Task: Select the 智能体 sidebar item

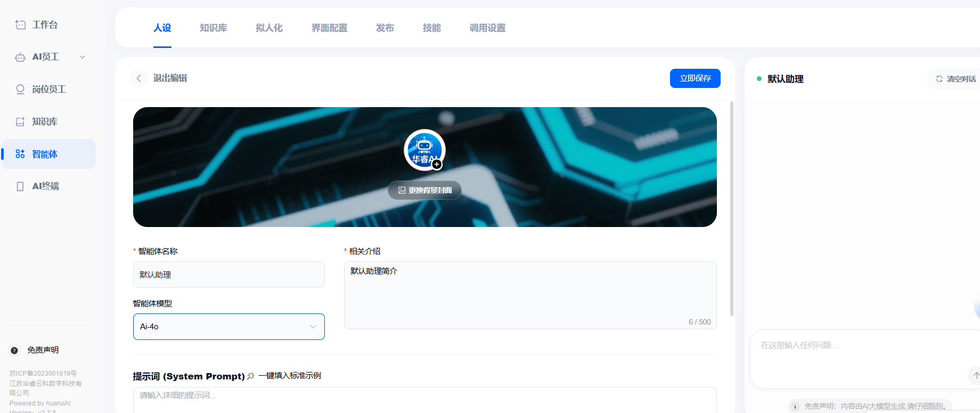Action: click(x=45, y=154)
